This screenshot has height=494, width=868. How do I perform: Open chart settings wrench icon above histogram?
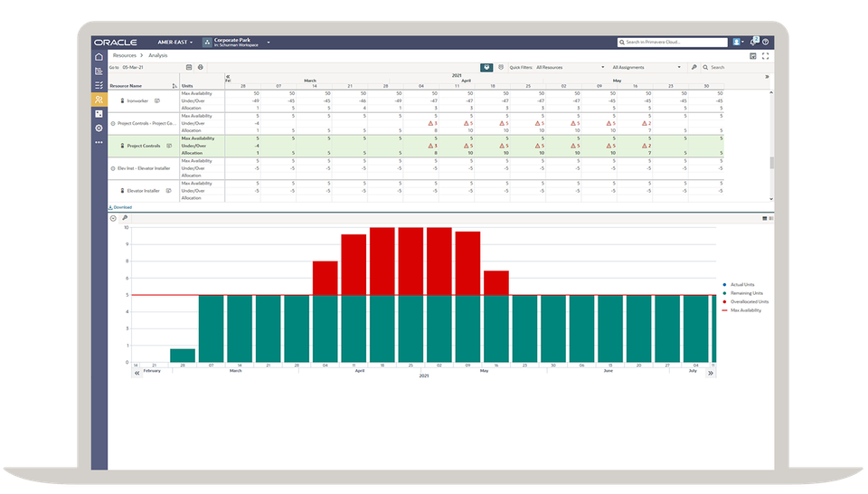click(x=125, y=218)
